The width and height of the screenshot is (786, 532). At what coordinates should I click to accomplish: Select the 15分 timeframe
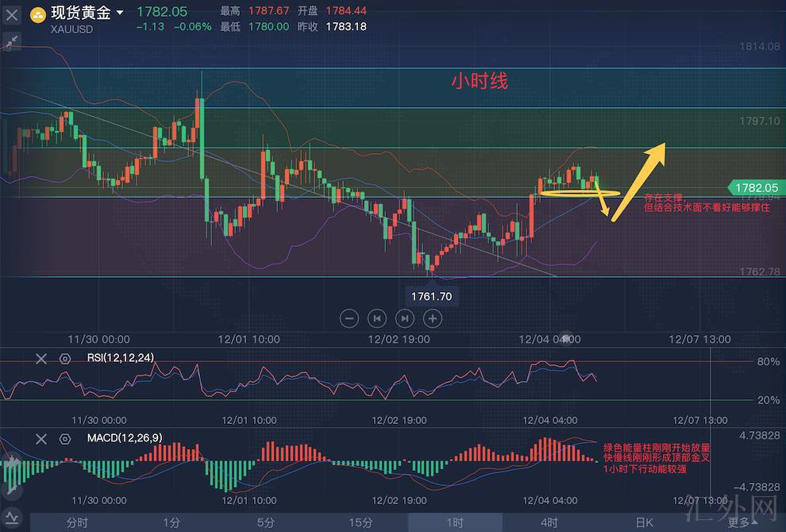360,522
